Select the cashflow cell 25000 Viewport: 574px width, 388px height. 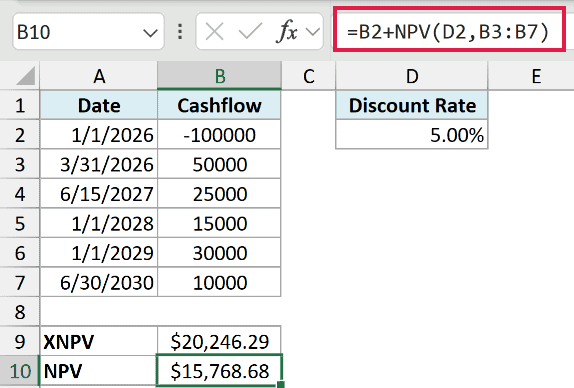tap(219, 194)
